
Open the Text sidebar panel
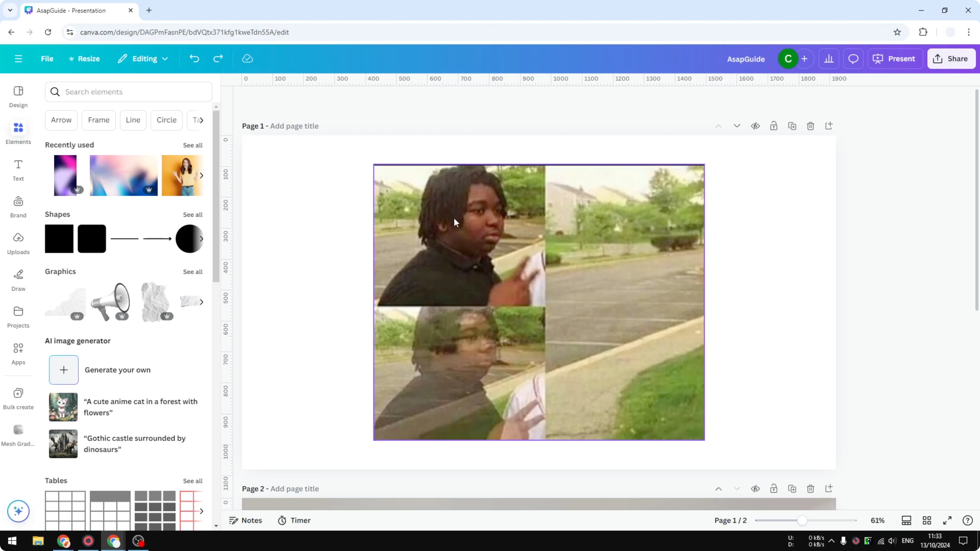click(x=18, y=170)
